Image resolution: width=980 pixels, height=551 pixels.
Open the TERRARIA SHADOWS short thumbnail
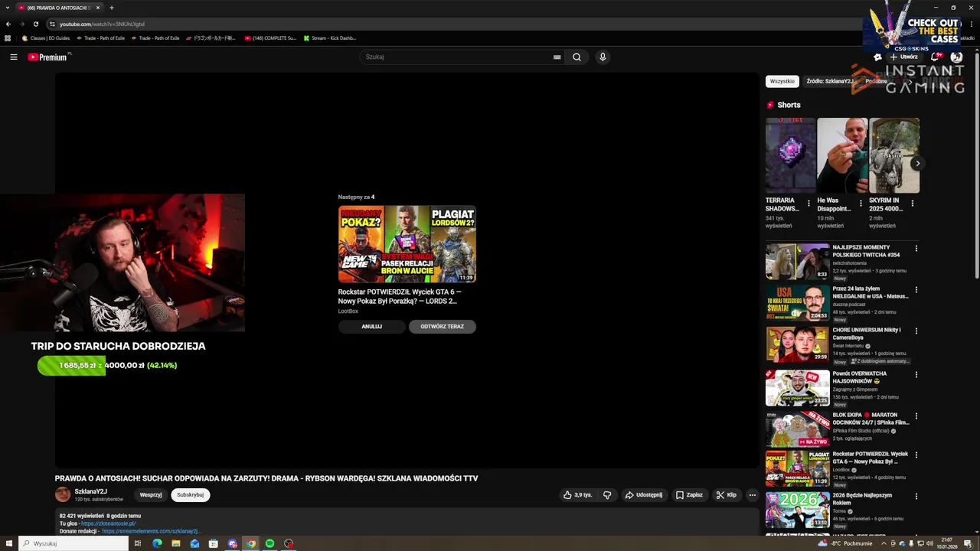point(790,155)
